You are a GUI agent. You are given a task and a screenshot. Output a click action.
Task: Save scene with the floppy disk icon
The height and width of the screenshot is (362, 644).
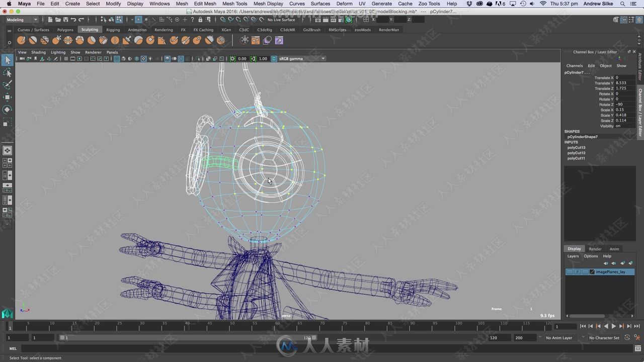point(65,20)
